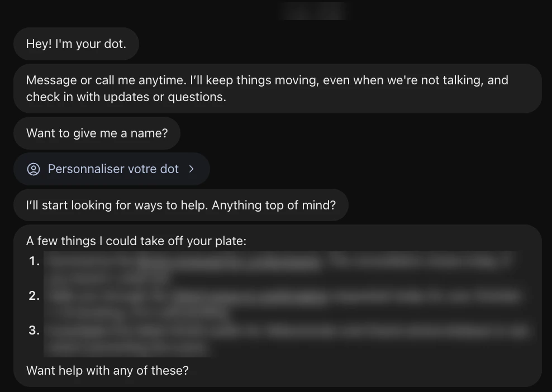
Task: Click the "Message or call me anytime" message
Action: [278, 88]
